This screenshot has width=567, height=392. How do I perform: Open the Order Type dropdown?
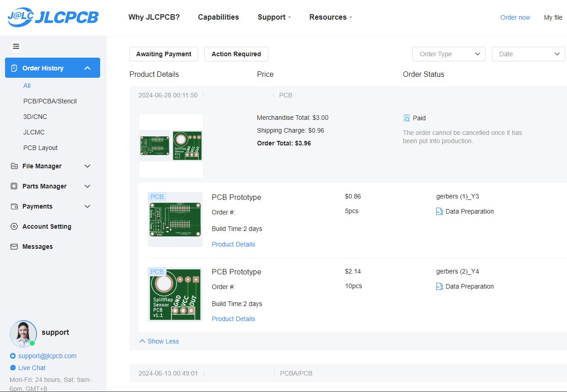click(x=449, y=54)
